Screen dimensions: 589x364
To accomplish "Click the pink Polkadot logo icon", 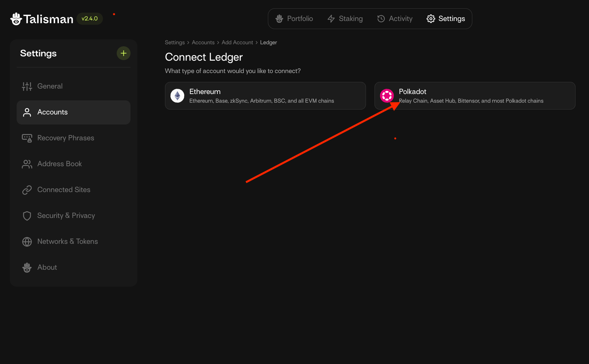I will coord(387,96).
